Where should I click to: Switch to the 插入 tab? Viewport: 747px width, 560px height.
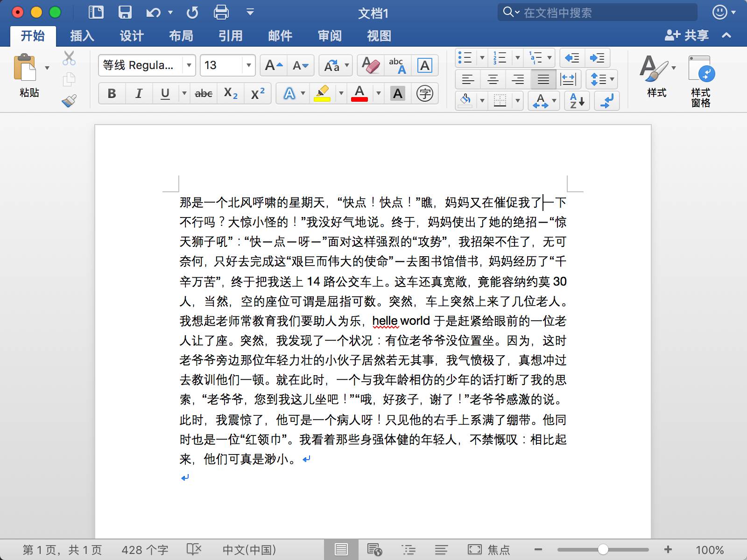click(82, 36)
